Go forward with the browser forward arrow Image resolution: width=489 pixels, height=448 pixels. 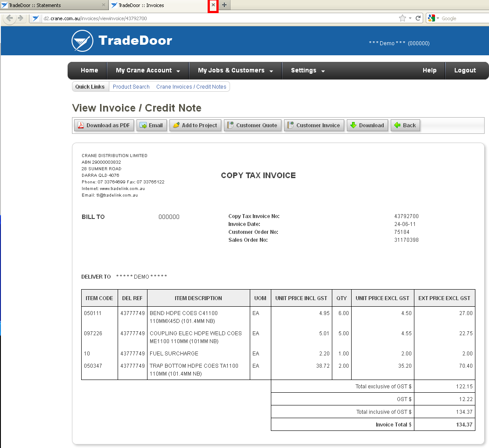pos(21,18)
